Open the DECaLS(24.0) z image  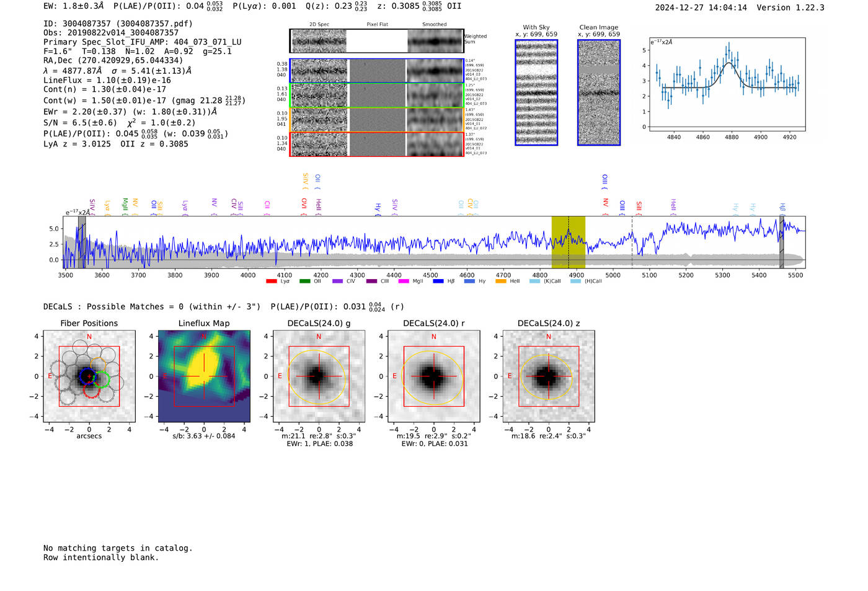pos(549,376)
